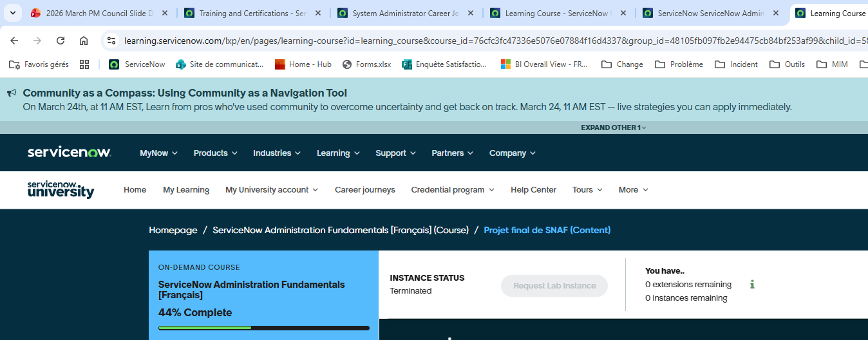Close the ServiceNow ServiceNow Admin tab
Screen dimensions: 868x340
pyautogui.click(x=777, y=13)
